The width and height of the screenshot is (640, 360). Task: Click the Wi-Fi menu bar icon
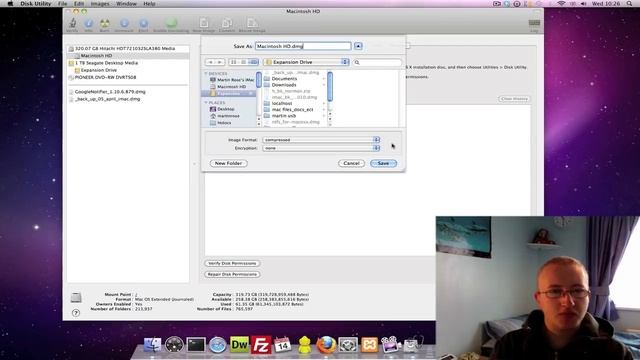tap(562, 4)
